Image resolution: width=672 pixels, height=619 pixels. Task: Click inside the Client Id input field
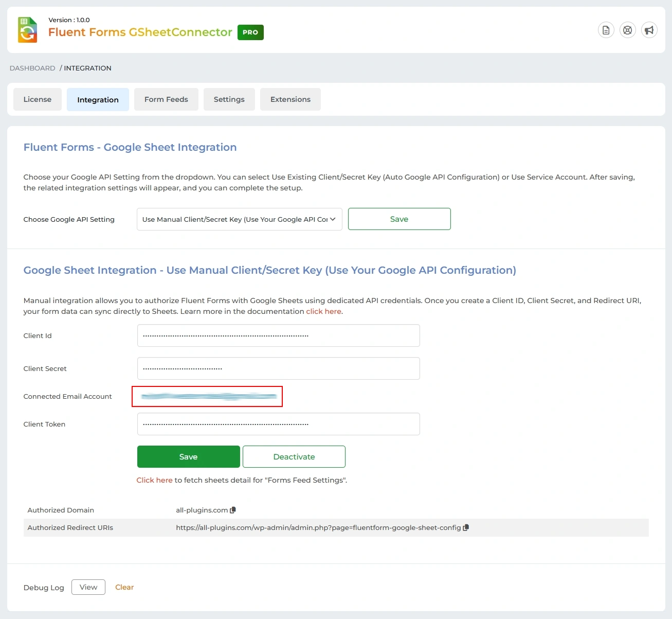point(278,335)
